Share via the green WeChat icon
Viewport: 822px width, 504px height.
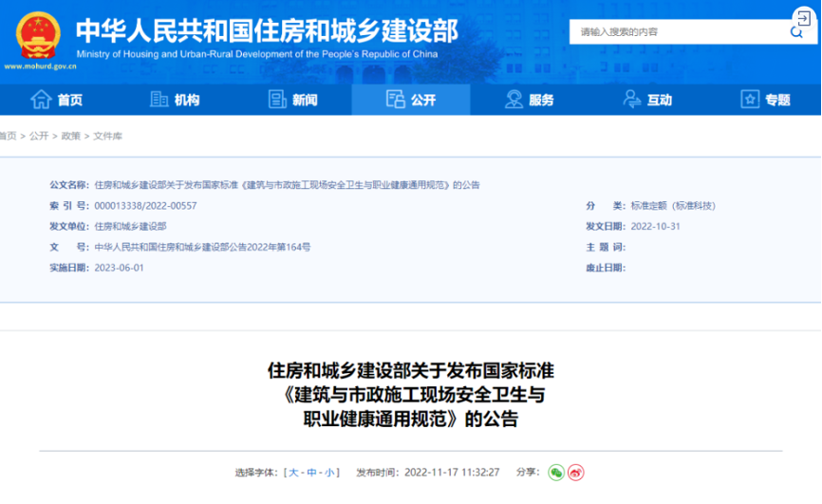[556, 473]
